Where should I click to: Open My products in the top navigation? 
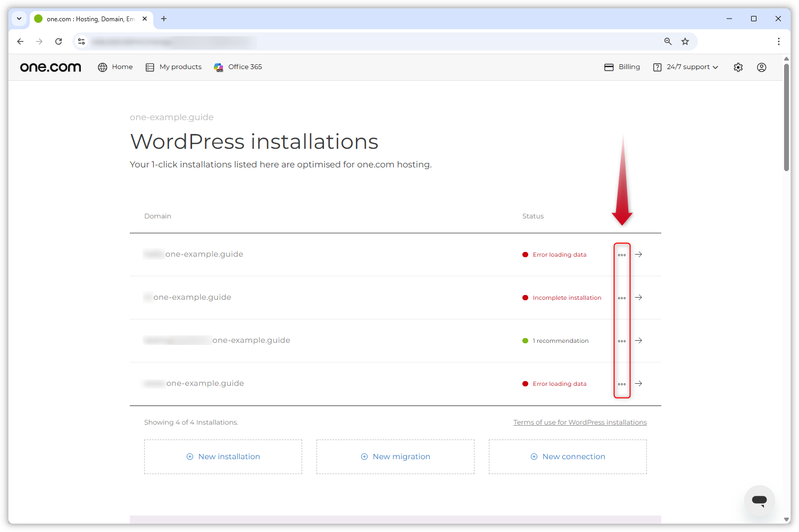[x=174, y=67]
